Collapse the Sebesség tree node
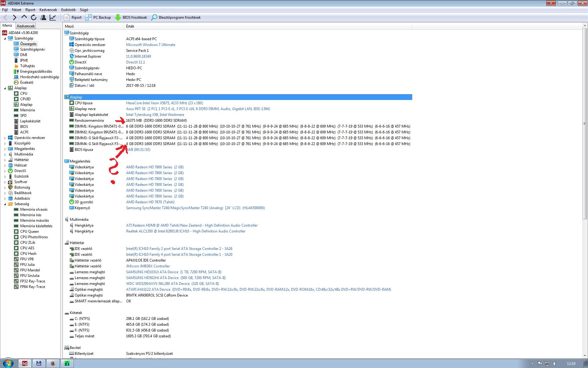 pyautogui.click(x=5, y=204)
